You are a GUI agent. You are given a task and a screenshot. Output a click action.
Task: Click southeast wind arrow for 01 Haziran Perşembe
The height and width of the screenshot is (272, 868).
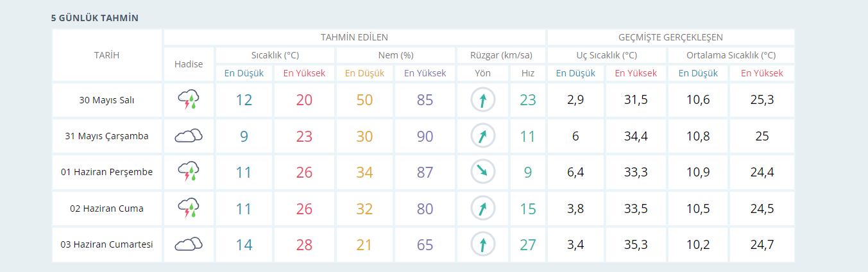(x=482, y=172)
